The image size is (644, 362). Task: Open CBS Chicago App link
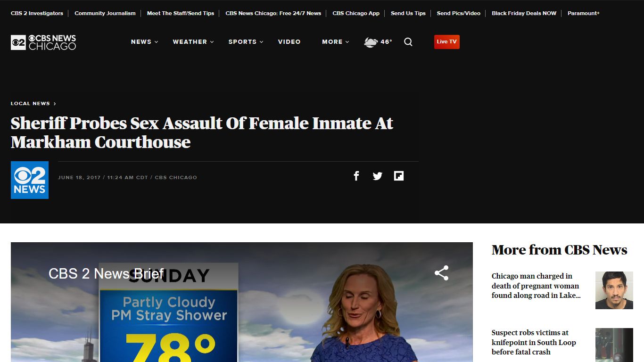[x=356, y=13]
